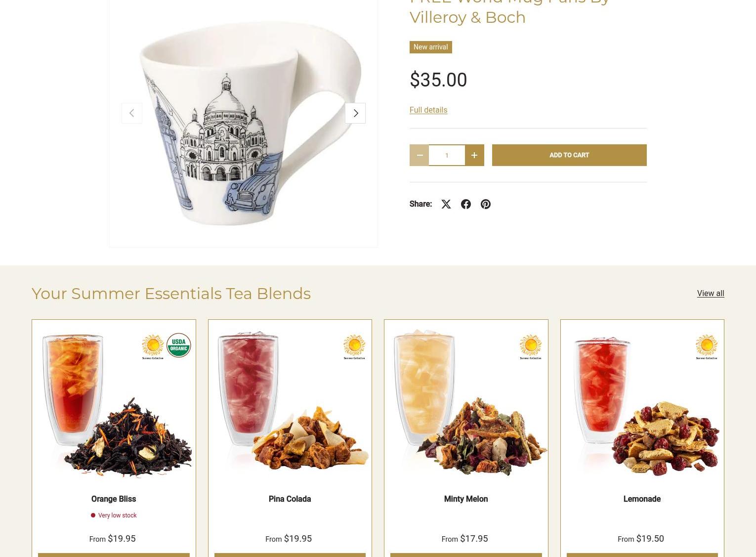Decrease quantity with minus button

(420, 155)
